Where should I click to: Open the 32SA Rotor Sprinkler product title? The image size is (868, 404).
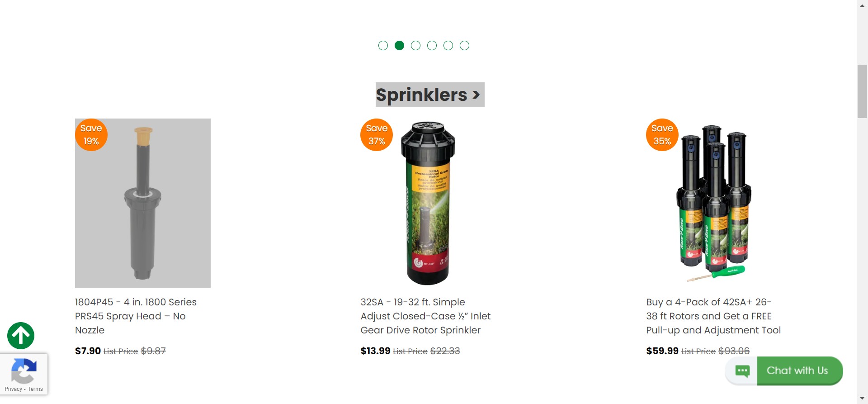click(425, 316)
